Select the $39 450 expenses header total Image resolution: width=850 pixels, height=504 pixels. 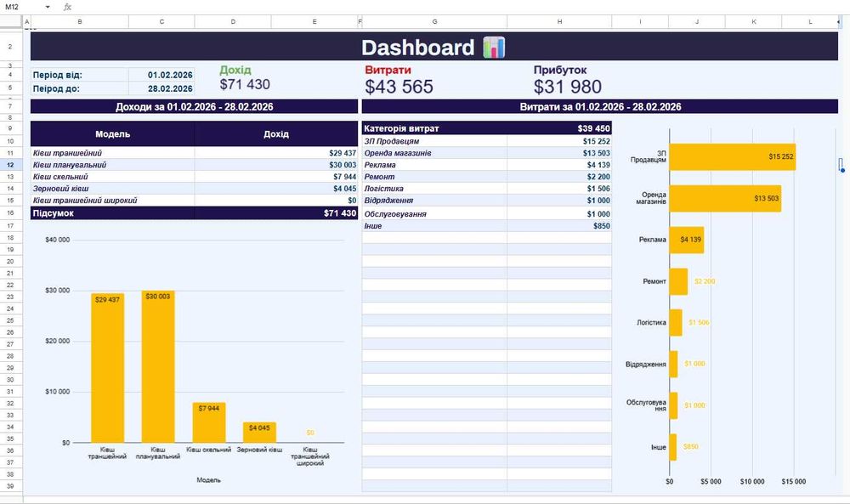559,128
